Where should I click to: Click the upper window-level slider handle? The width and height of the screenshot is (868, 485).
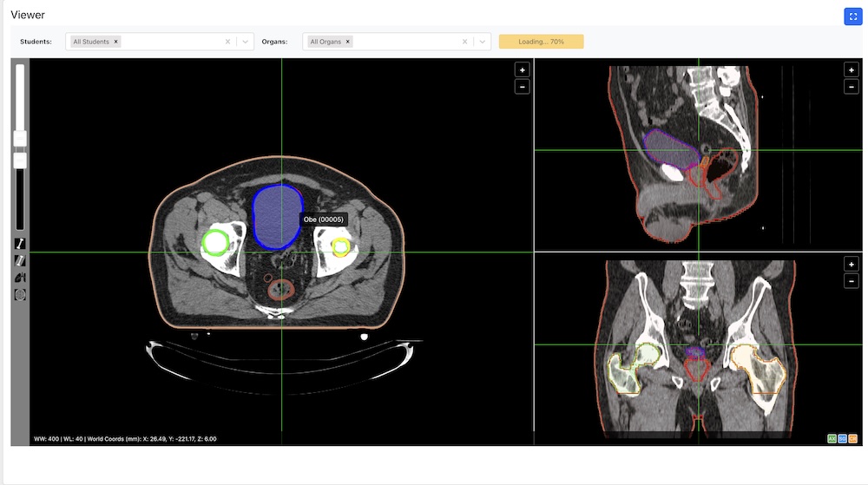[20, 138]
